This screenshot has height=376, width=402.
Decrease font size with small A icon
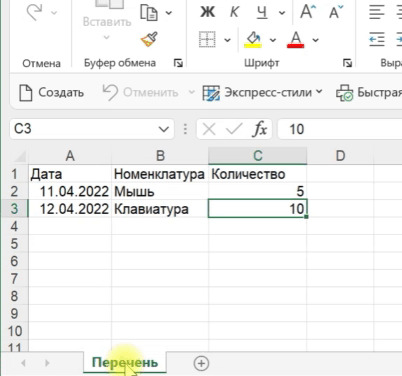336,12
